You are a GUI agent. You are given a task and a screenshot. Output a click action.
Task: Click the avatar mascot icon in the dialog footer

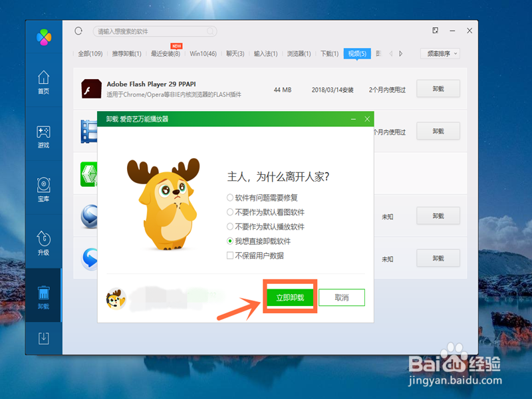tap(116, 299)
